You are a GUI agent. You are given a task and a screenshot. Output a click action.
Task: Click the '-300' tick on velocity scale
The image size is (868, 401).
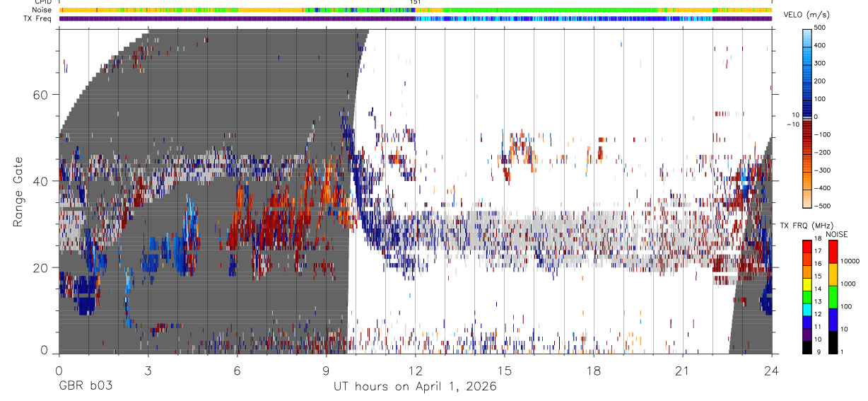click(823, 170)
